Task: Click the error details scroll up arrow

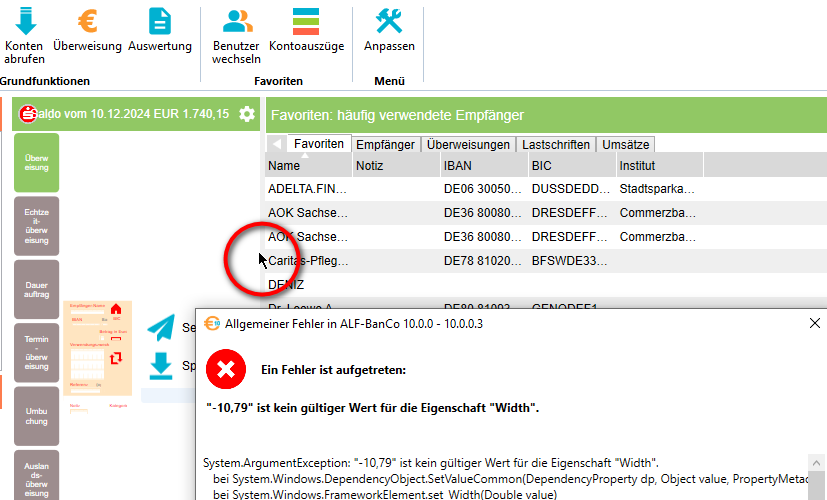Action: [x=816, y=463]
